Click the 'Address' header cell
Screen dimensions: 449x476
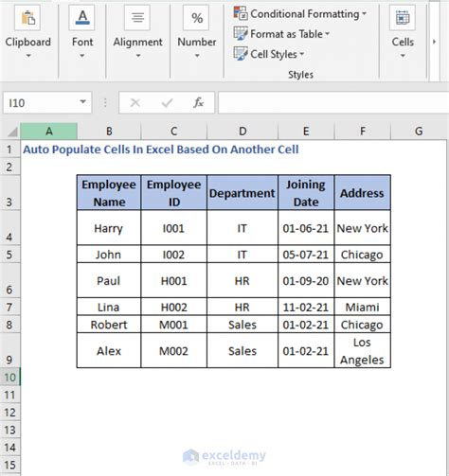click(x=363, y=193)
